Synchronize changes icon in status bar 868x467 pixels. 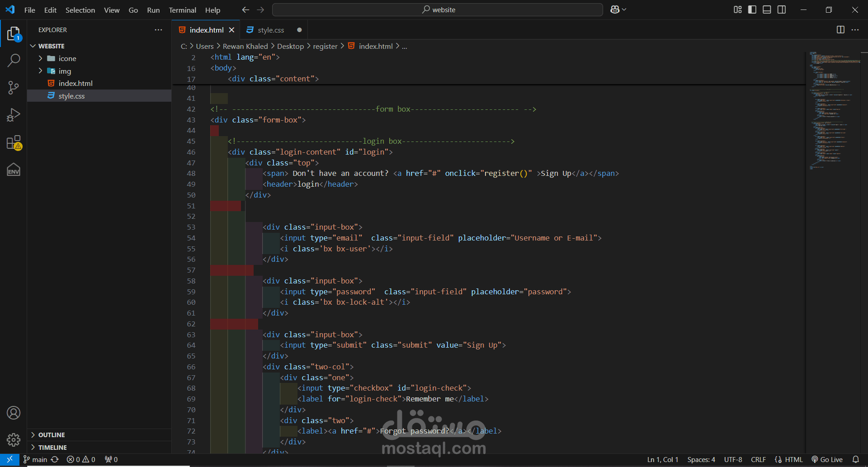tap(55, 459)
